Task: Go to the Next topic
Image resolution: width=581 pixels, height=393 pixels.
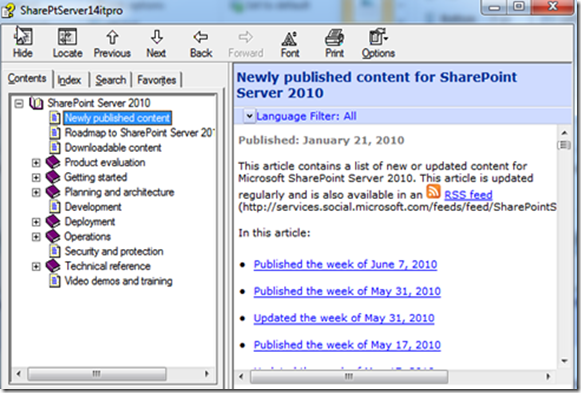Action: click(156, 42)
